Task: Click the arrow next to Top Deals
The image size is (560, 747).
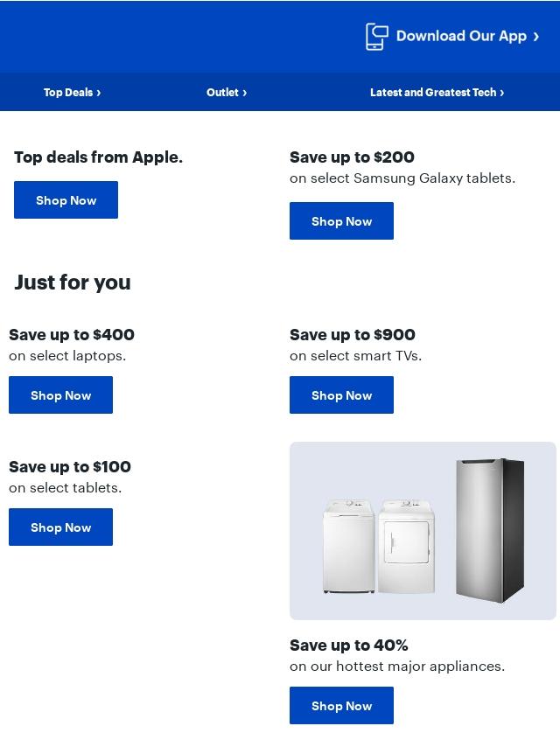Action: (x=99, y=93)
